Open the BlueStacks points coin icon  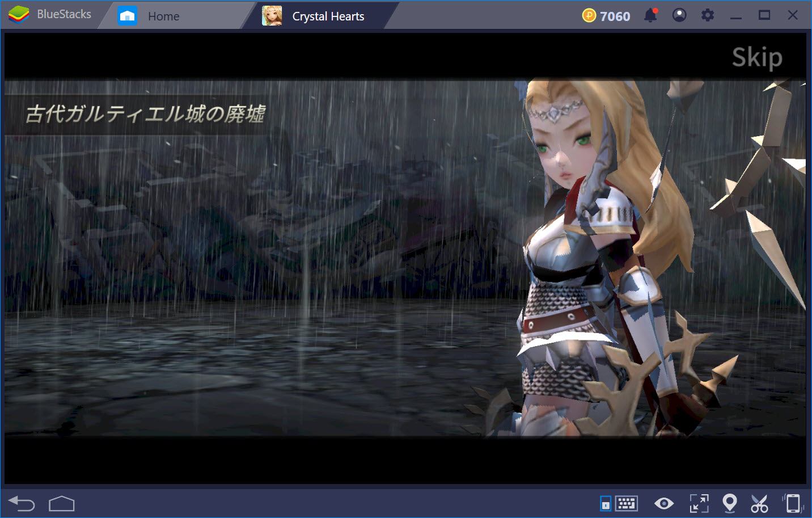pyautogui.click(x=589, y=16)
